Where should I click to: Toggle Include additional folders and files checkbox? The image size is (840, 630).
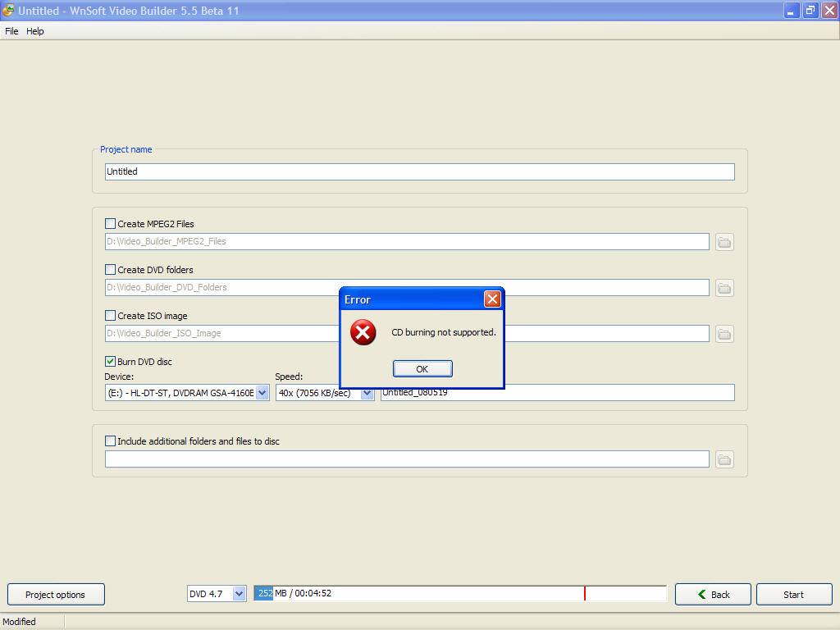click(111, 441)
